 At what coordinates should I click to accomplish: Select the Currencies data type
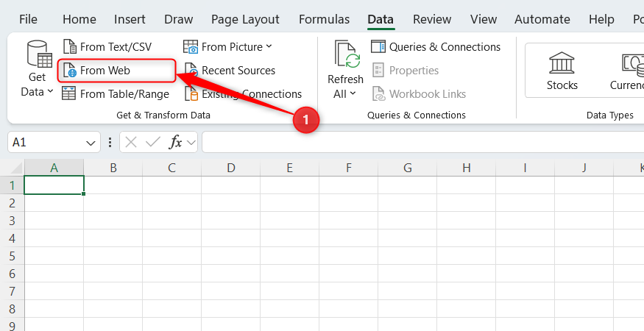point(628,71)
